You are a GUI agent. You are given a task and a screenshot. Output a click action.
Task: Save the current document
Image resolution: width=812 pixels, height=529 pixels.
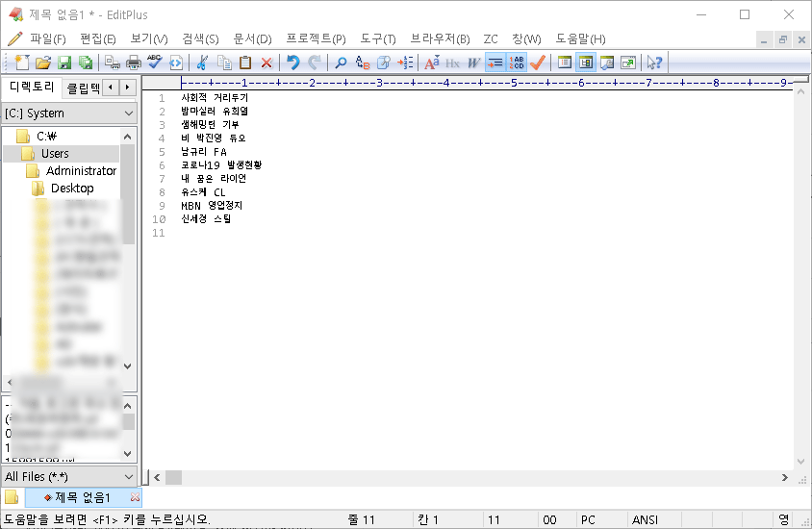(64, 63)
